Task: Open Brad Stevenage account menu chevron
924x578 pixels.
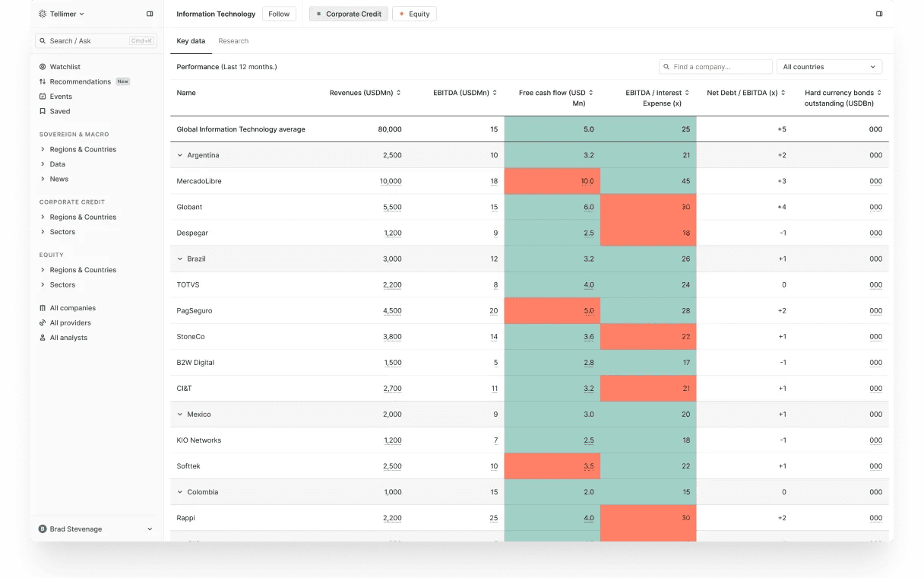Action: (150, 529)
